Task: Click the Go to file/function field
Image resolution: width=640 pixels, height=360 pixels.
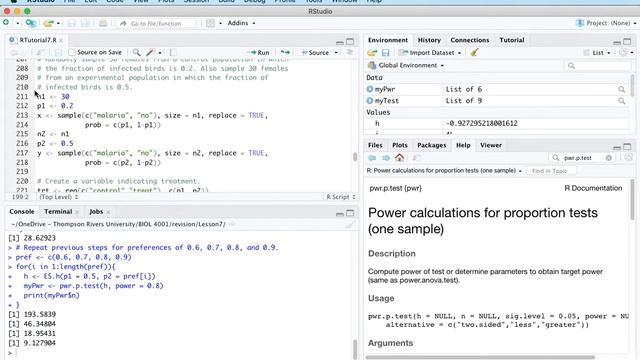Action: click(x=157, y=23)
